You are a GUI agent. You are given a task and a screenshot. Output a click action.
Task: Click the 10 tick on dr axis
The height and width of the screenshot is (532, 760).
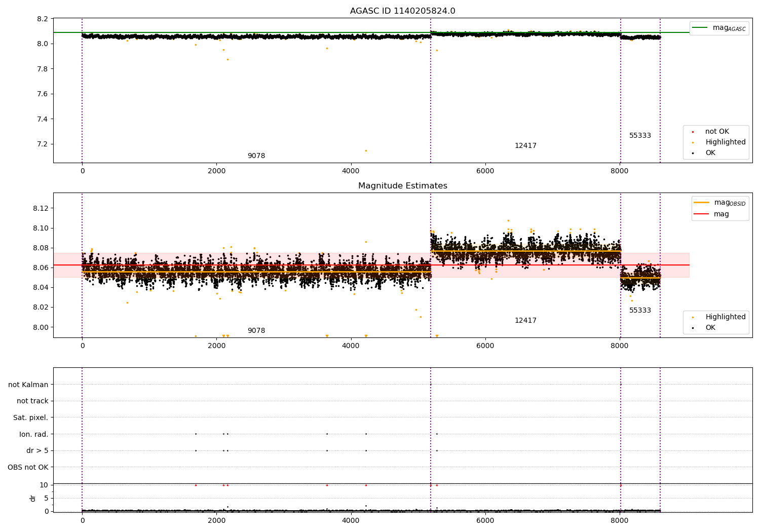point(44,485)
